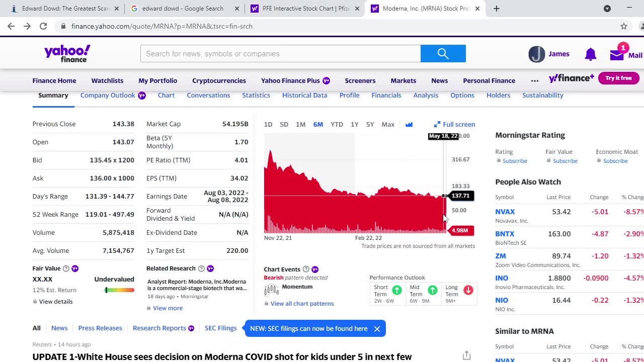The image size is (644, 362).
Task: Switch to the PFE Interactive Stock Chart tab
Action: click(x=305, y=9)
